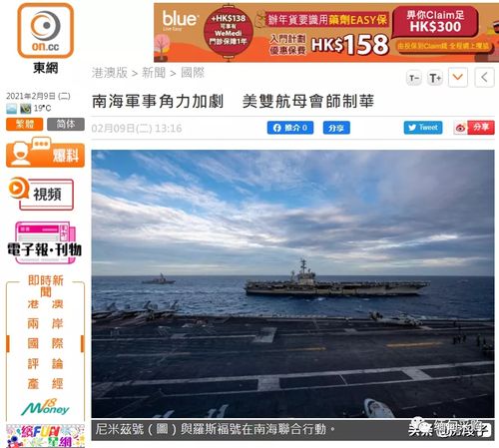The image size is (499, 448).
Task: Open the 視頻 video section
Action: point(41,194)
